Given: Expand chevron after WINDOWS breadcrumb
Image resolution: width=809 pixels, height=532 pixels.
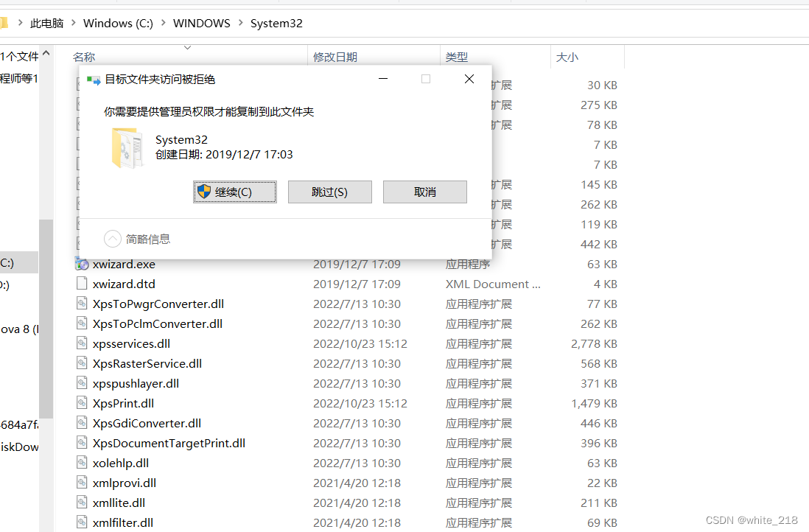Looking at the screenshot, I should pyautogui.click(x=240, y=23).
